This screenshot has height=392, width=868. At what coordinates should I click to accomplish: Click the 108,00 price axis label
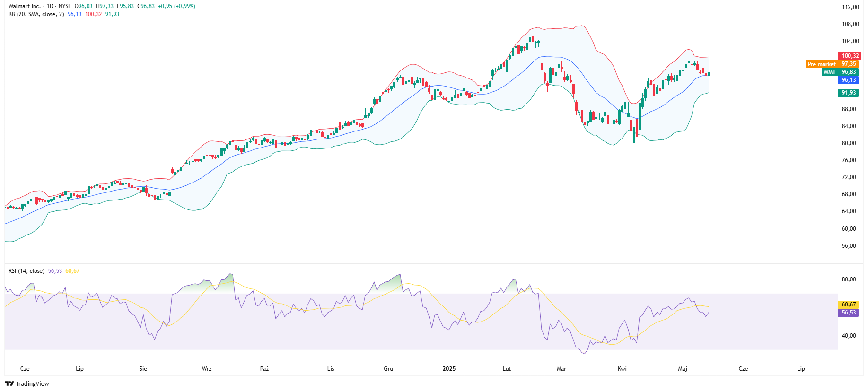850,24
